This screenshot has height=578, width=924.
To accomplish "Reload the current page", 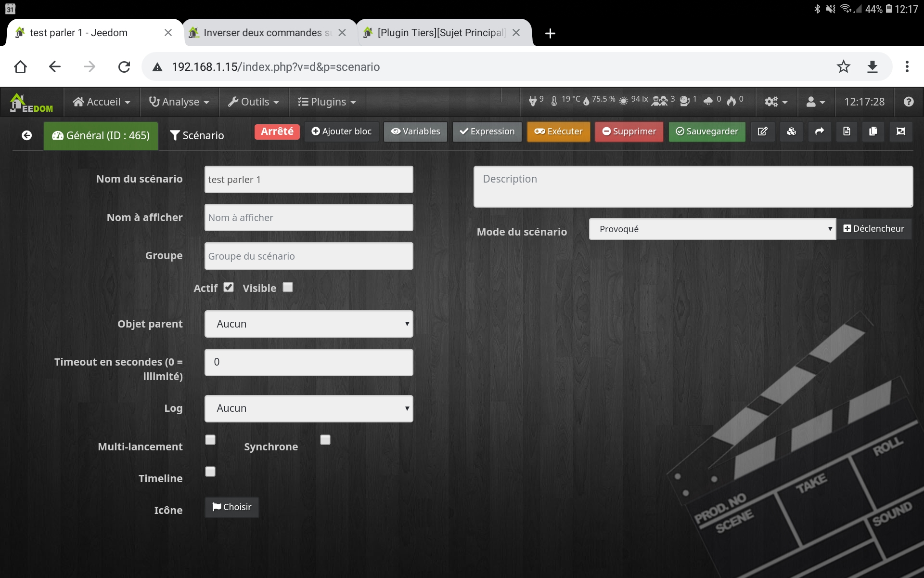I will coord(124,66).
